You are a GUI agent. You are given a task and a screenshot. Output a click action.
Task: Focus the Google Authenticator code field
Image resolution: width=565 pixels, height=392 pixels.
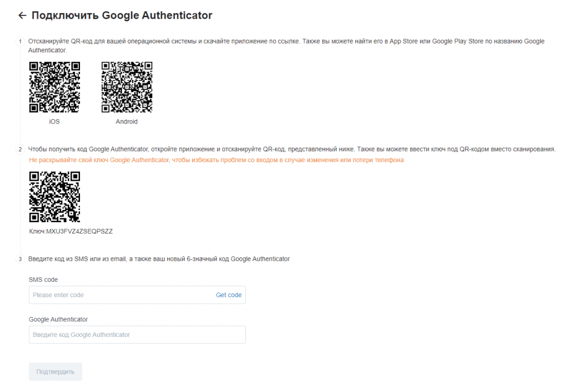[137, 335]
